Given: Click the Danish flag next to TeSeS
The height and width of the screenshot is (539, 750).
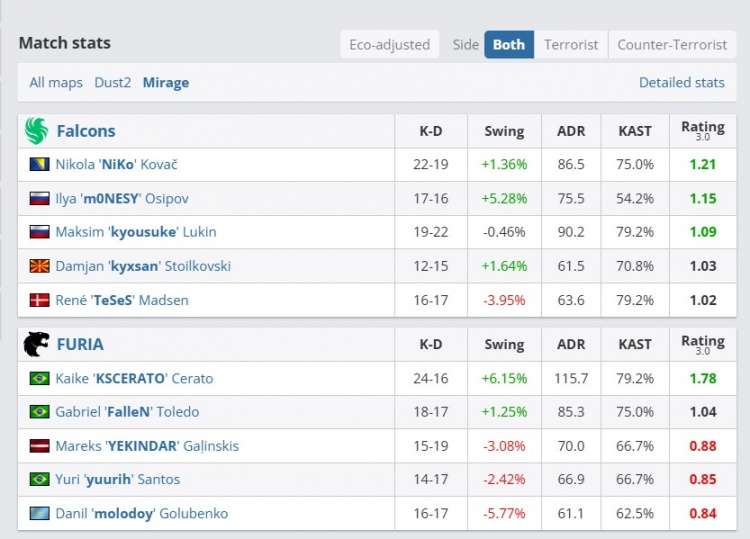Looking at the screenshot, I should [40, 300].
